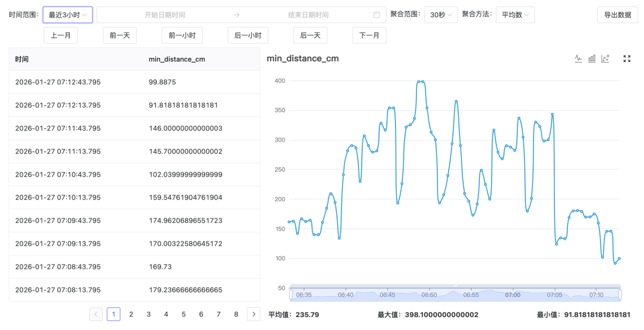Viewport: 644px width, 330px height.
Task: Open the 平均数 aggregation method dropdown
Action: [515, 15]
